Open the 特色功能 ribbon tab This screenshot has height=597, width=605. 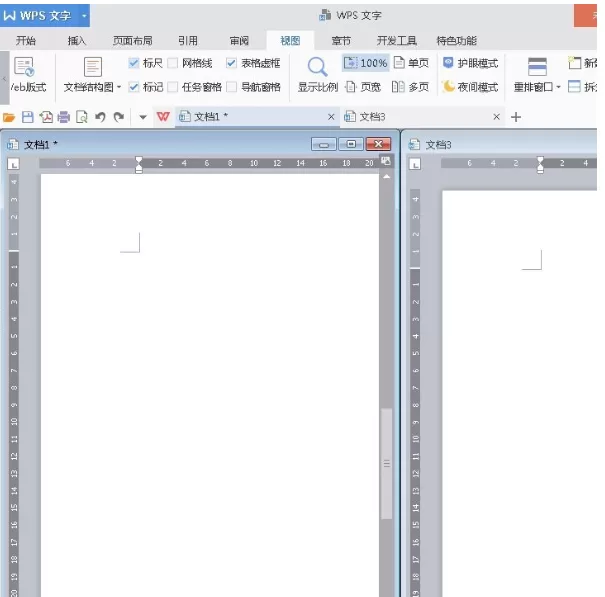(456, 41)
